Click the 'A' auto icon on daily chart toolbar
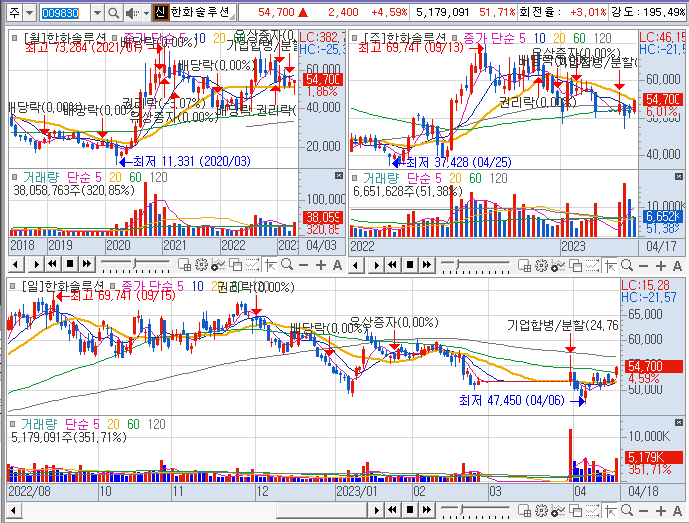689x523 pixels. 677,511
